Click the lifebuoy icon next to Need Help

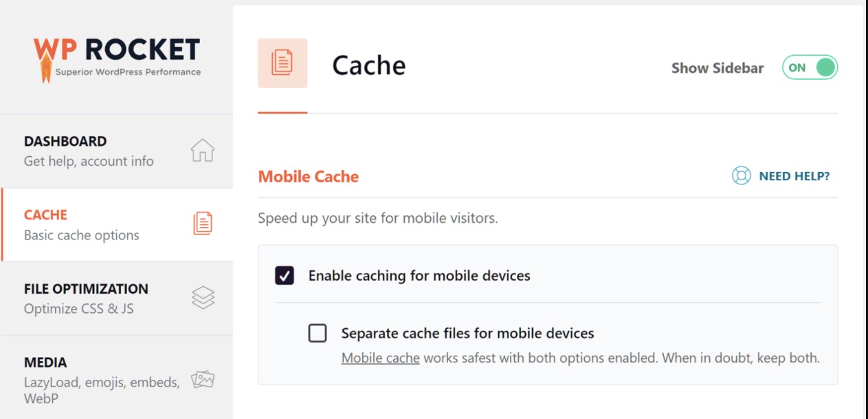click(742, 176)
